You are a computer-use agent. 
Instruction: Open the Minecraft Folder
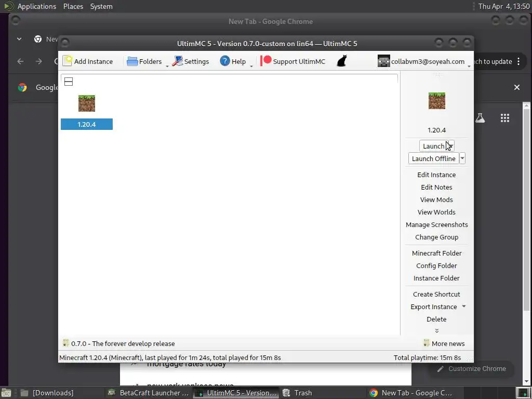[x=436, y=253]
